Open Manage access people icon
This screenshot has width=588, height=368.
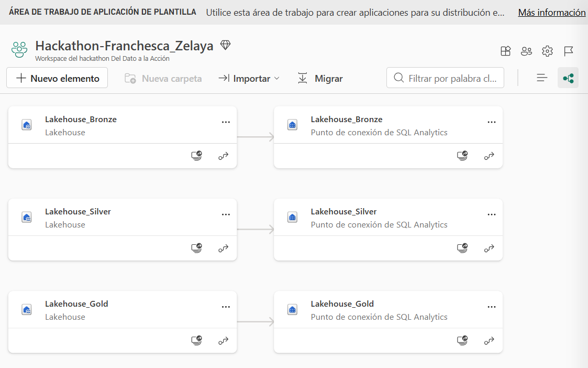526,51
